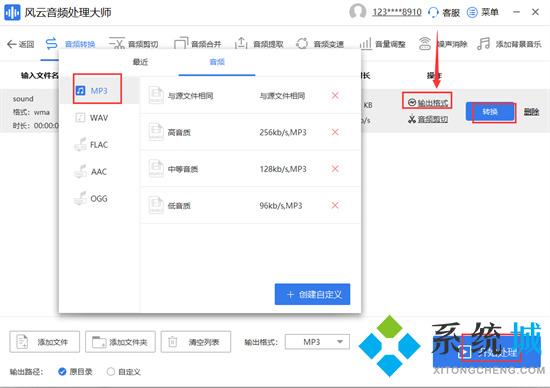The width and height of the screenshot is (550, 388).
Task: Minimize the application window
Action: [x=516, y=12]
